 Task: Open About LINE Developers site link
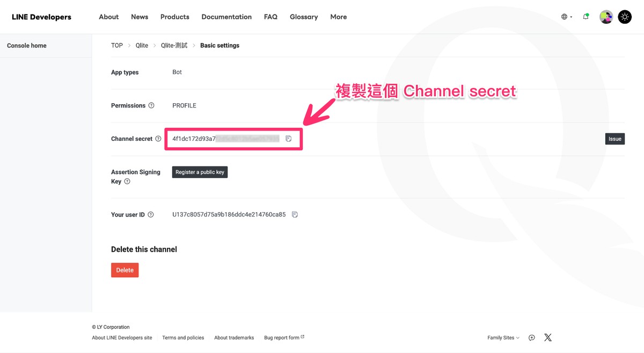(x=122, y=337)
